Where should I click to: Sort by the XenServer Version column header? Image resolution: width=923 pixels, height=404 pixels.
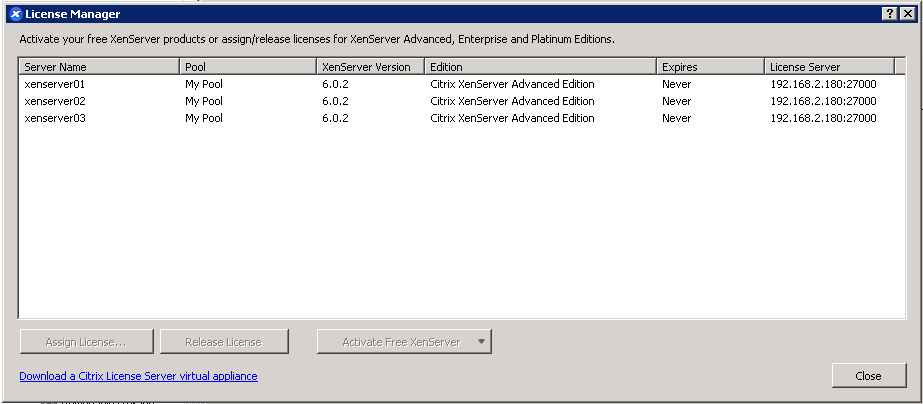pyautogui.click(x=370, y=67)
